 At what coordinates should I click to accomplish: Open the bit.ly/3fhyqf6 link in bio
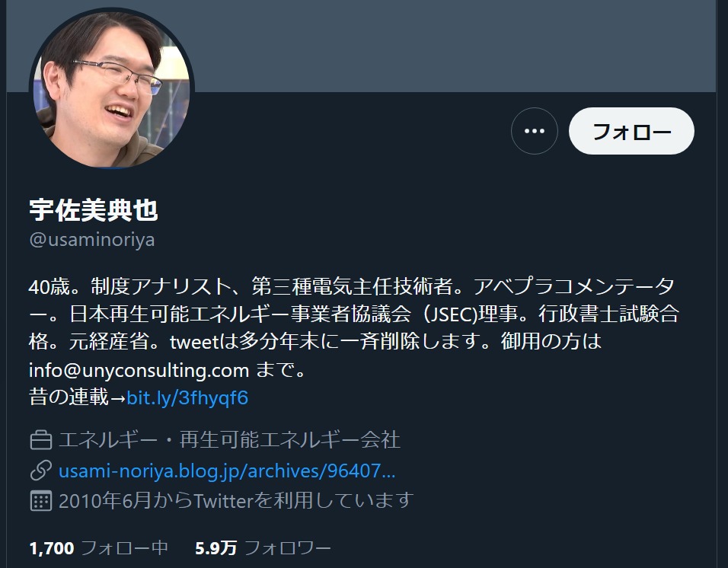tap(187, 398)
